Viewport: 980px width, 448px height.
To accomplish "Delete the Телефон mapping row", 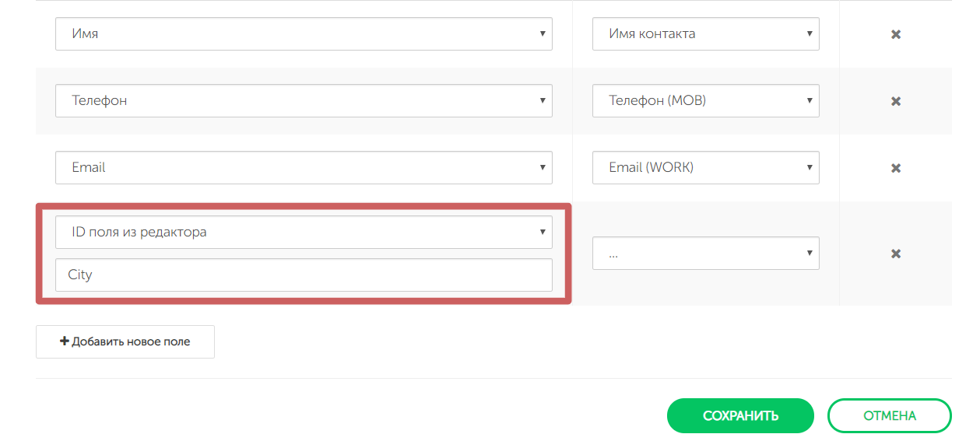I will pyautogui.click(x=896, y=101).
